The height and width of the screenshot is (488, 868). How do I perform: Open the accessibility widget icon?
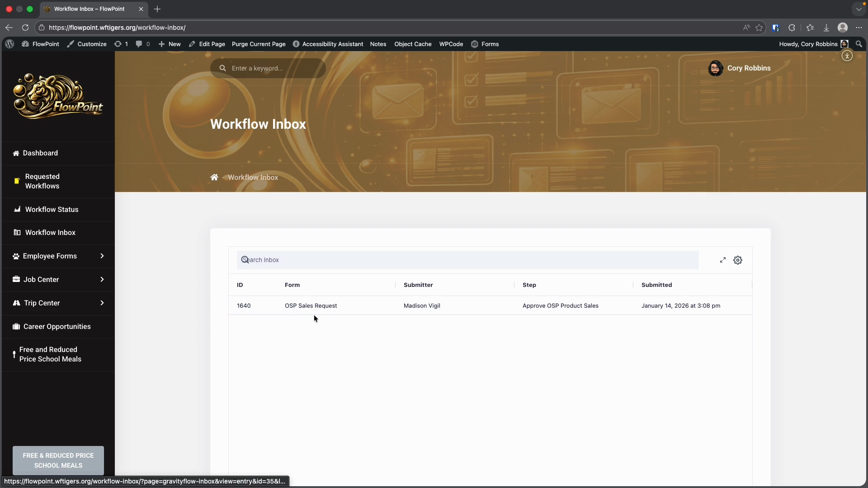click(847, 56)
